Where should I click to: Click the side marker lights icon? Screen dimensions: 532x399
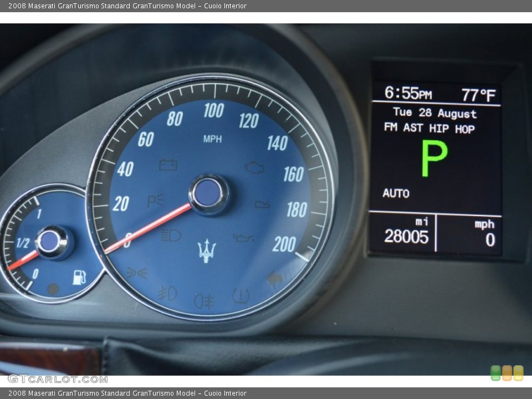pos(137,273)
